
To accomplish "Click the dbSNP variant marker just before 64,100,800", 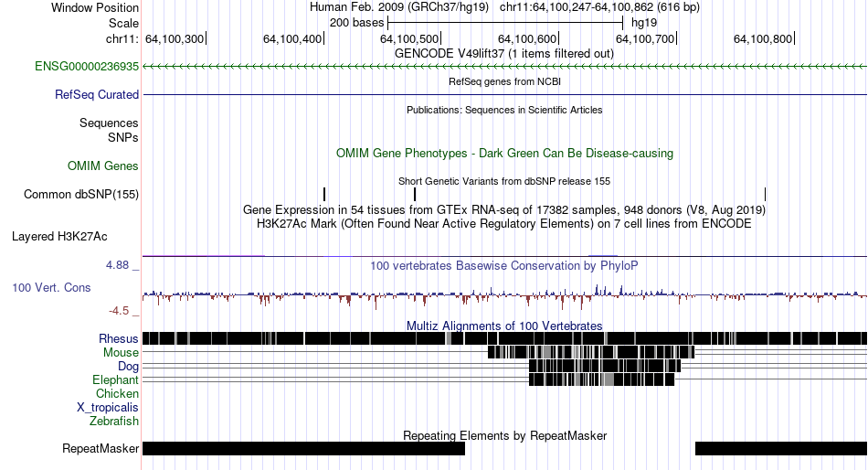I will pyautogui.click(x=765, y=194).
